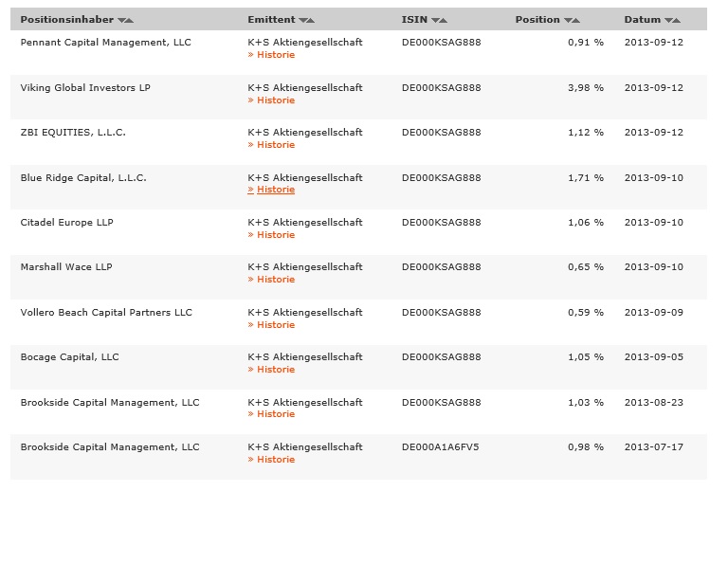Select Brookside Capital Management with 1,03 % position
This screenshot has height=582, width=728.
point(110,403)
